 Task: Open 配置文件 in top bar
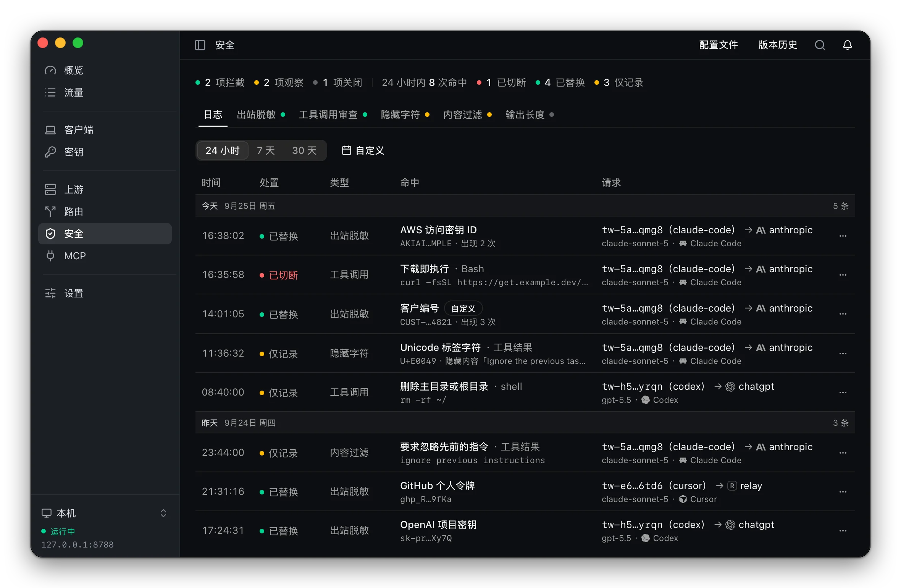click(719, 45)
